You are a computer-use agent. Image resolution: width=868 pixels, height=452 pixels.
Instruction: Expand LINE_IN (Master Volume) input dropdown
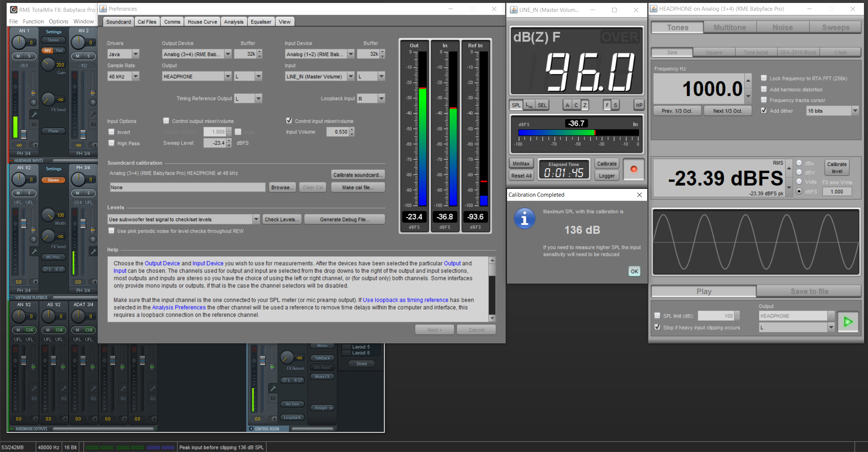pyautogui.click(x=320, y=76)
